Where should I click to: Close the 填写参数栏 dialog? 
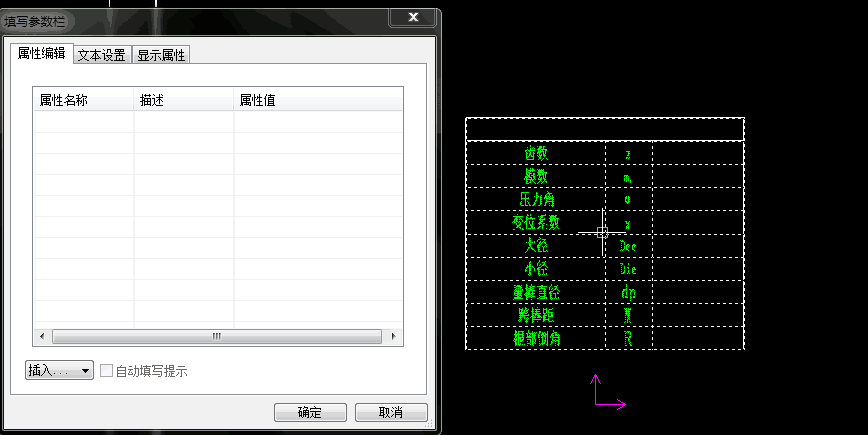tap(413, 17)
